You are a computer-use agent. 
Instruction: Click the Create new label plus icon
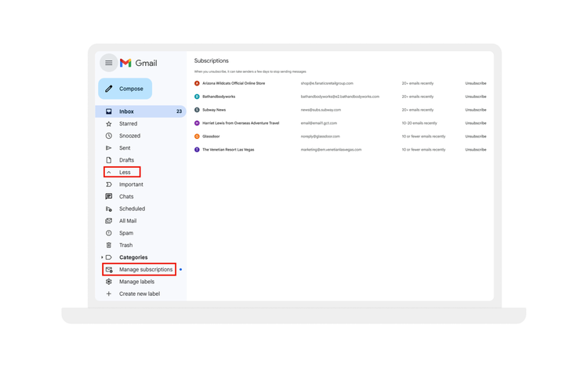coord(109,293)
